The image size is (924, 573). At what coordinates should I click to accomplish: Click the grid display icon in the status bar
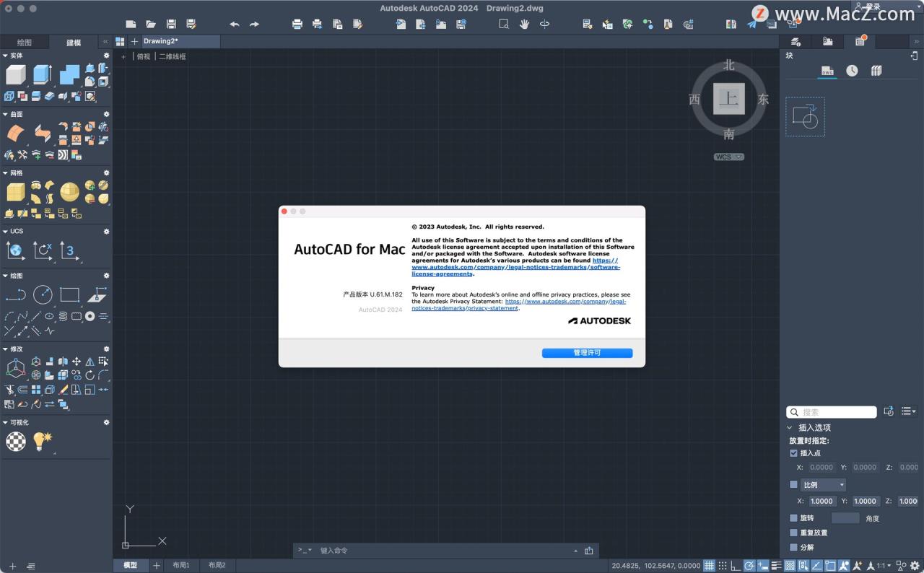(x=710, y=565)
